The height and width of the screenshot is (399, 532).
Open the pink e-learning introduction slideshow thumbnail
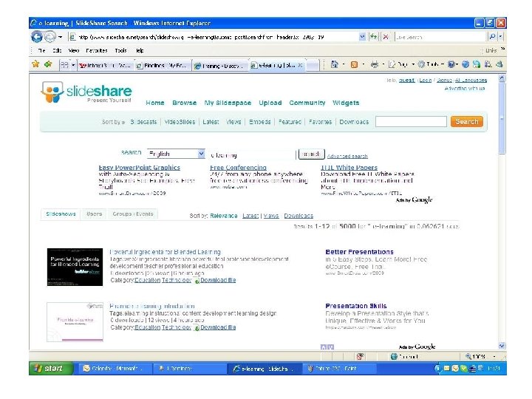point(75,322)
